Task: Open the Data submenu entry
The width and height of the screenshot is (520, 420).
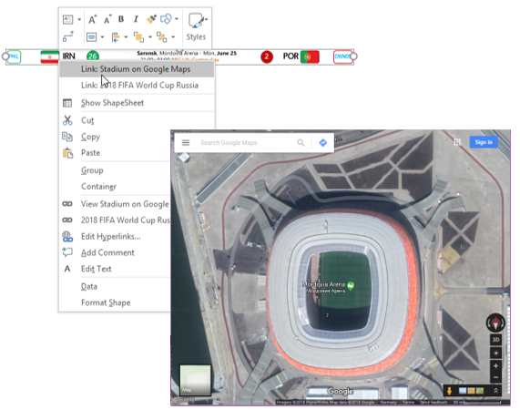Action: (x=115, y=286)
